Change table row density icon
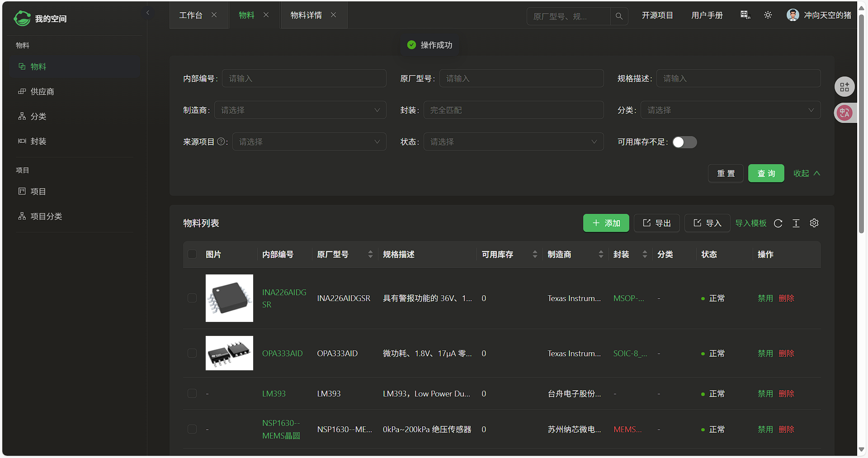 pyautogui.click(x=796, y=223)
